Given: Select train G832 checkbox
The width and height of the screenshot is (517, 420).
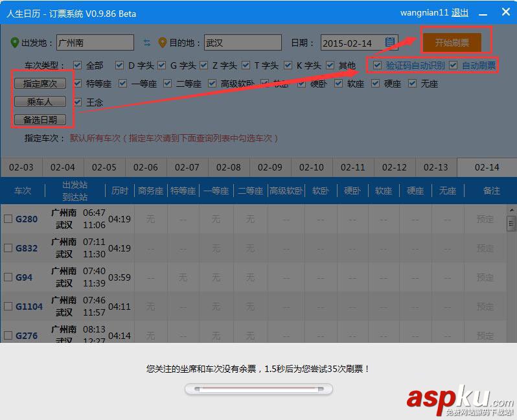Looking at the screenshot, I should [x=8, y=248].
